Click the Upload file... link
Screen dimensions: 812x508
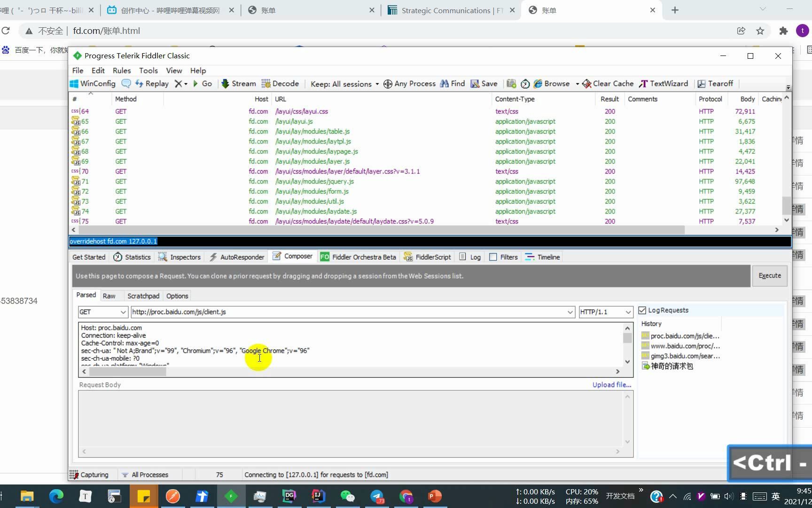coord(612,385)
